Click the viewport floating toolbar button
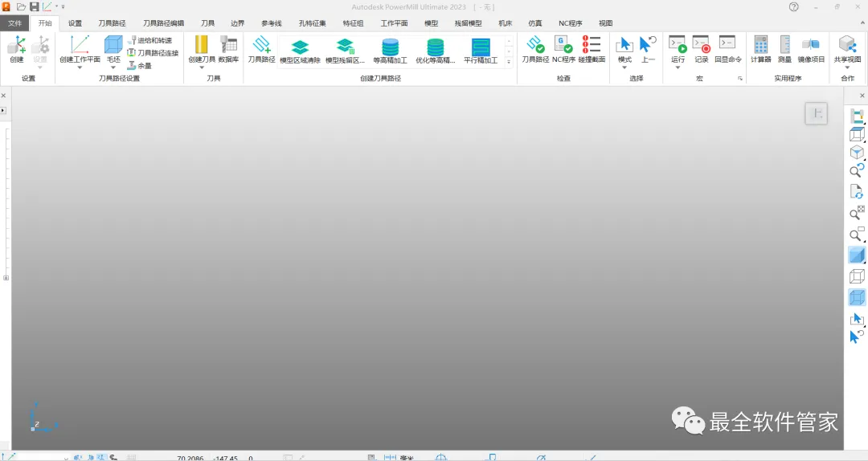The width and height of the screenshot is (868, 461). coord(816,113)
